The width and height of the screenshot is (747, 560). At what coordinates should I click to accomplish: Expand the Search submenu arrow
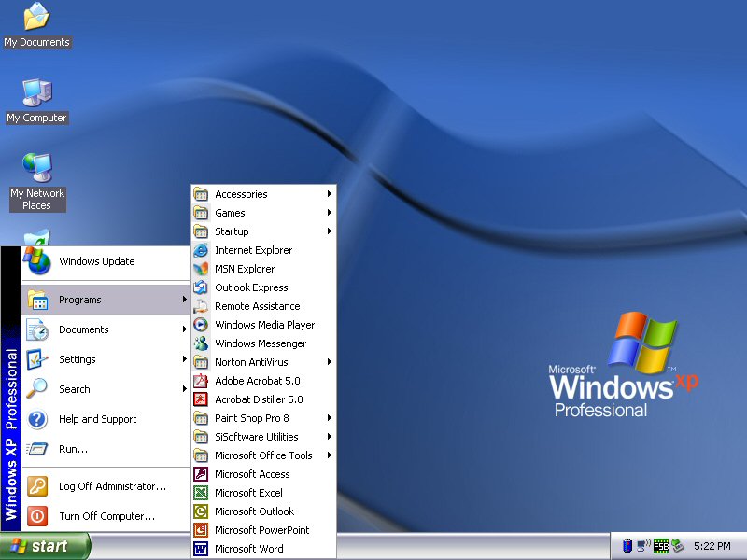coord(184,389)
